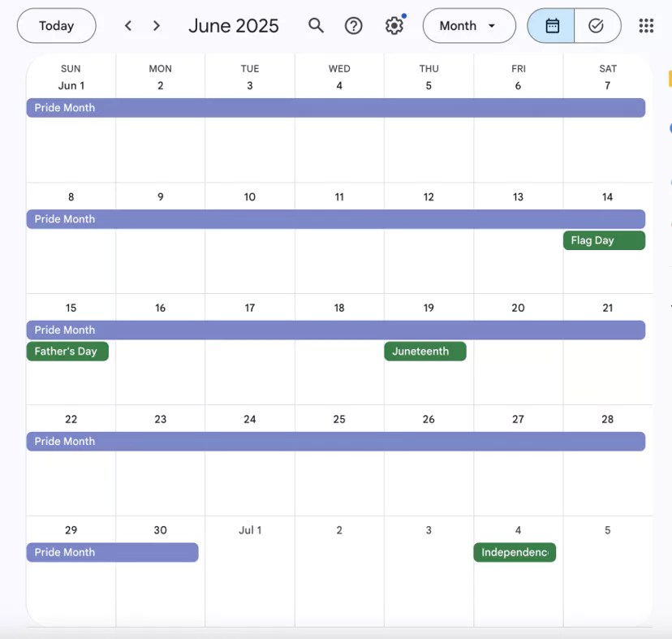
Task: Open the settings gear menu
Action: tap(394, 26)
